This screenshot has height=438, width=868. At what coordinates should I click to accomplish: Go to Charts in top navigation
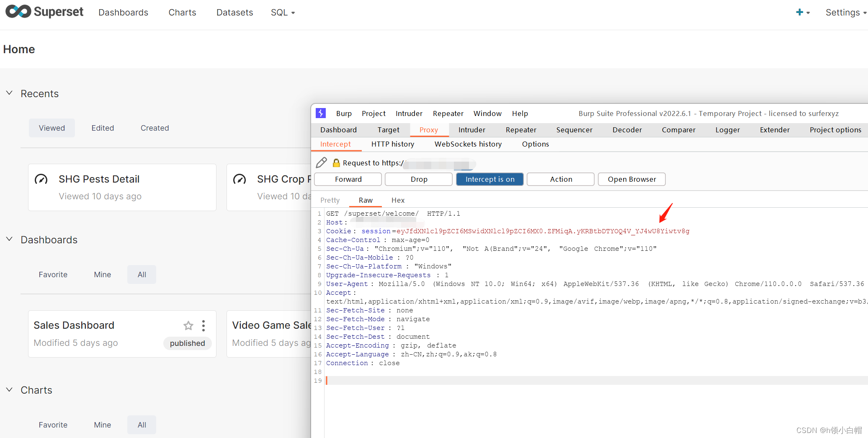pyautogui.click(x=182, y=13)
